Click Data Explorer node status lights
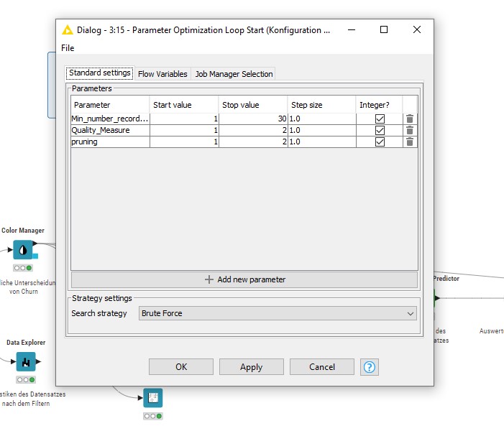Viewport: 504px width, 426px height. tap(26, 380)
